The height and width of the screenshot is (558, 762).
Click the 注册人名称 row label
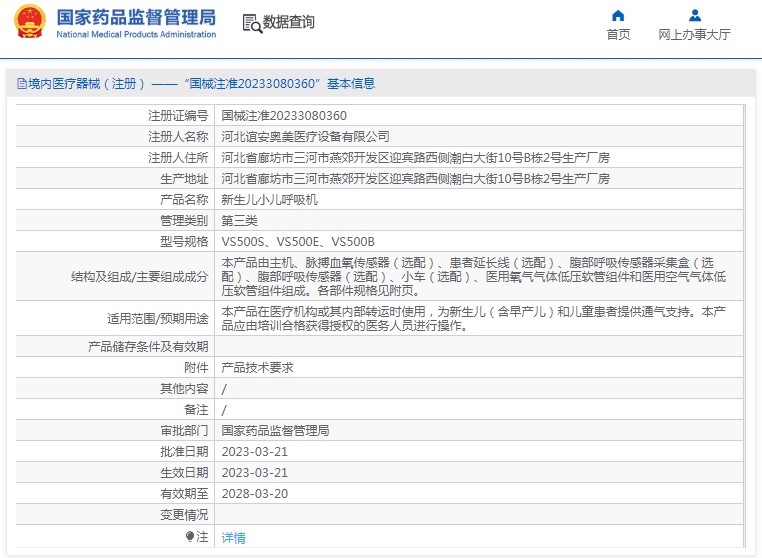pyautogui.click(x=178, y=137)
